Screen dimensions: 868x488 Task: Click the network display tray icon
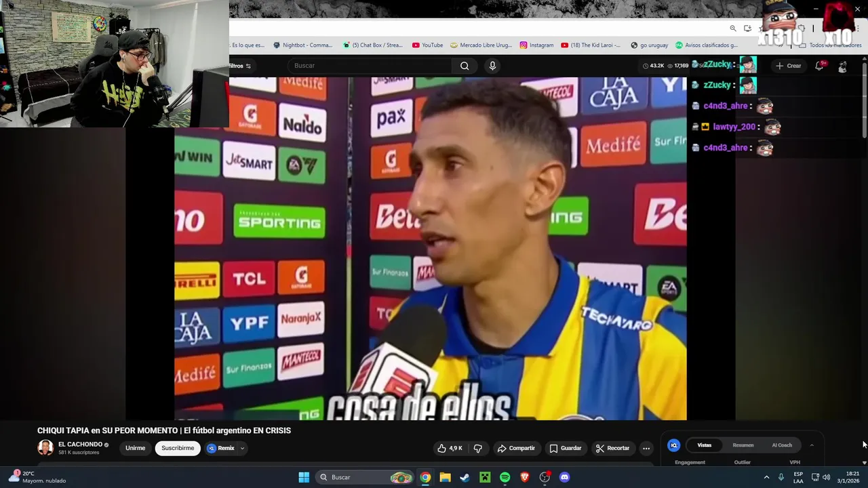pyautogui.click(x=815, y=477)
